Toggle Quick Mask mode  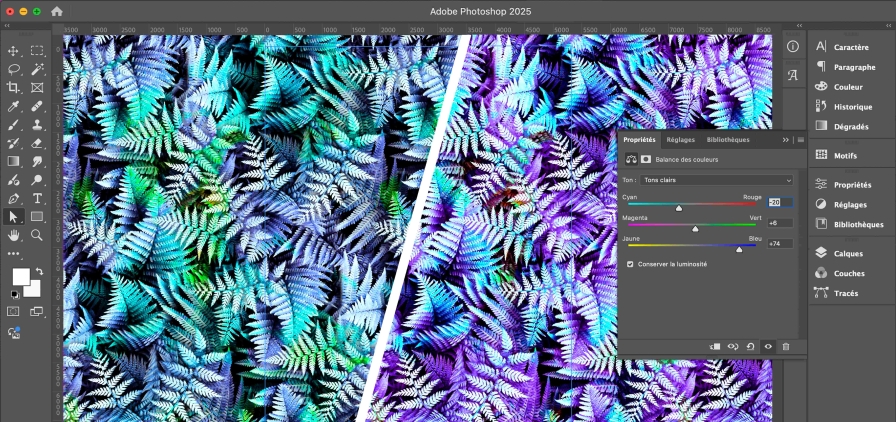click(13, 312)
